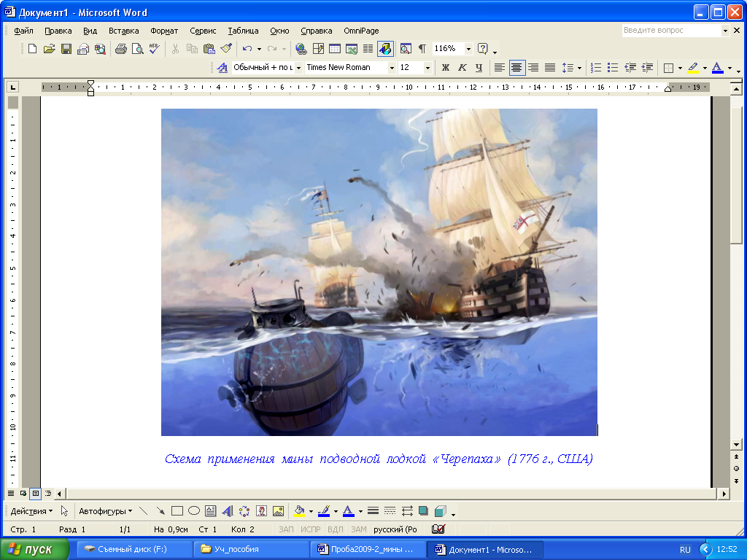The image size is (747, 560).
Task: Open the Tables and Borders panel
Action: (318, 49)
